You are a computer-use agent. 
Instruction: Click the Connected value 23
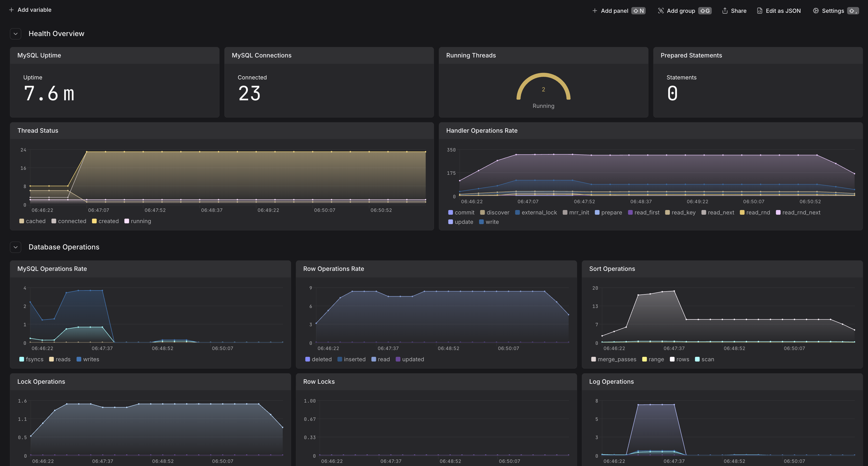click(x=249, y=93)
